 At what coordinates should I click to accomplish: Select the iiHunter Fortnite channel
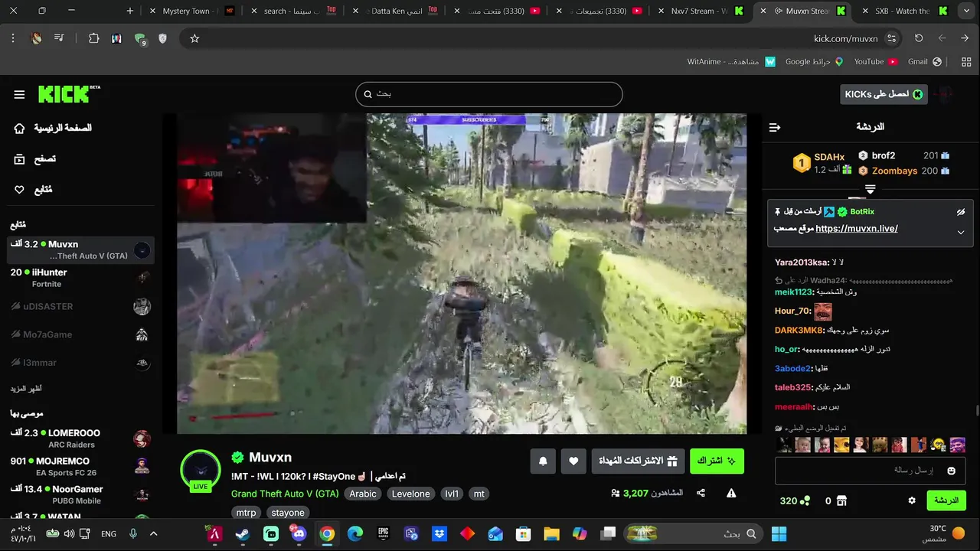pyautogui.click(x=80, y=278)
